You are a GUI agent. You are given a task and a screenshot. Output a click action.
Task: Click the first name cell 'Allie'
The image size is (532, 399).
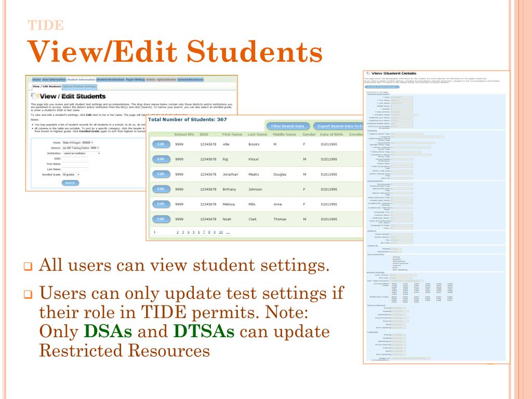pyautogui.click(x=226, y=144)
